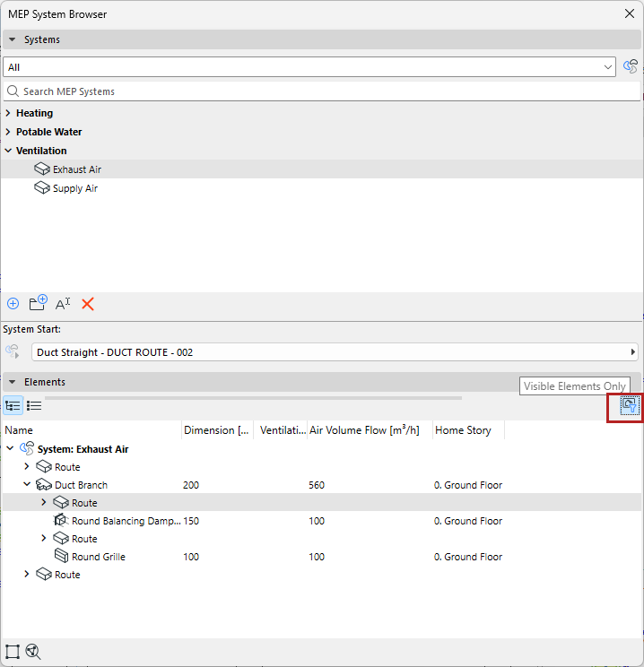Click the new MEP system plus icon
Image resolution: width=644 pixels, height=667 pixels.
pyautogui.click(x=13, y=304)
